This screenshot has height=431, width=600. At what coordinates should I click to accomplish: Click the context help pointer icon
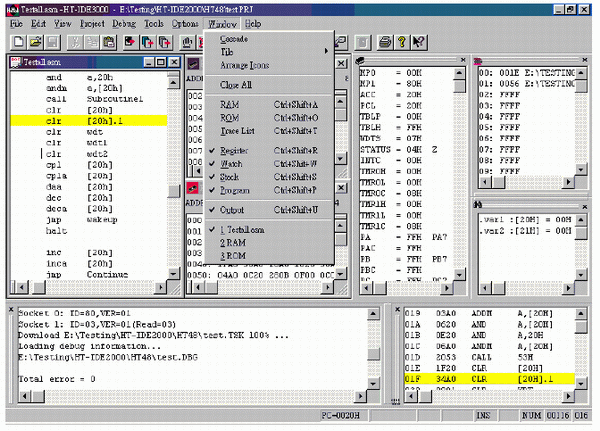[419, 42]
